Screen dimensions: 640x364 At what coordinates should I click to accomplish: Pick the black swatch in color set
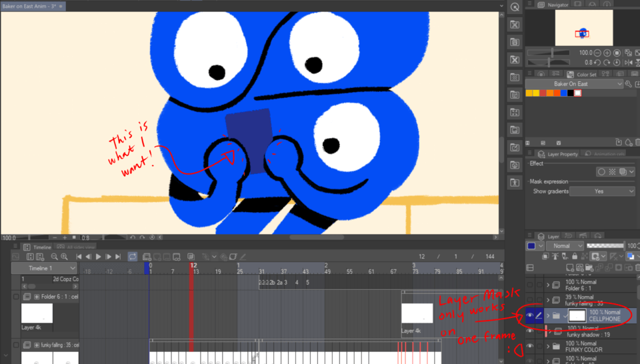[x=571, y=93]
